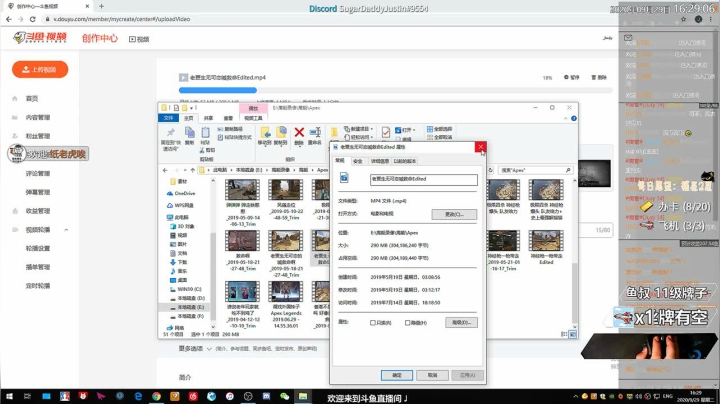Click the Pin to Quick access icon

170,133
